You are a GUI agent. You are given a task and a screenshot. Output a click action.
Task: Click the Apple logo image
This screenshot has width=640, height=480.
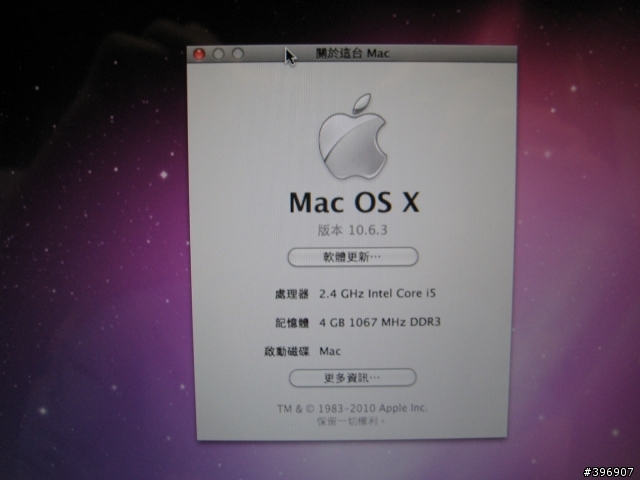click(x=352, y=137)
